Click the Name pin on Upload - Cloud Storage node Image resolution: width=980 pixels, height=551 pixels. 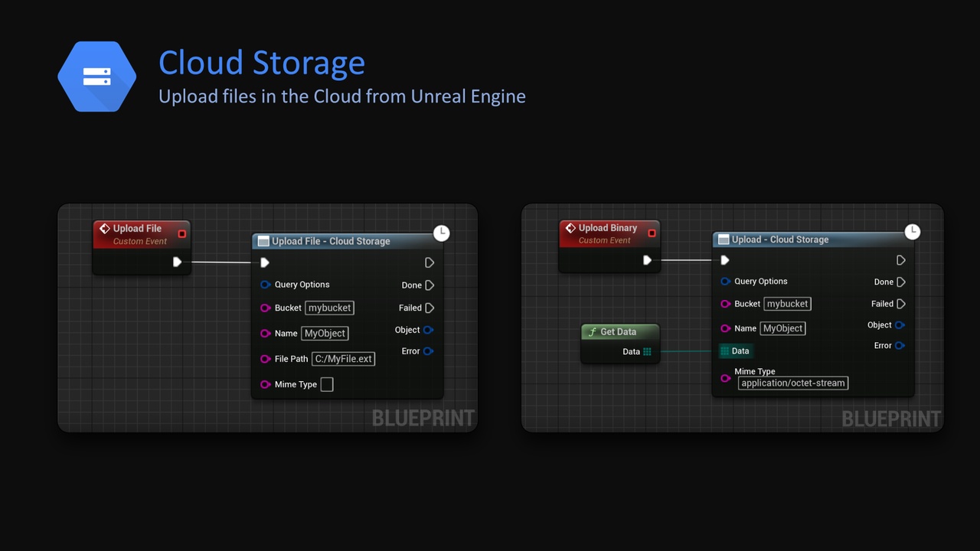(x=725, y=328)
